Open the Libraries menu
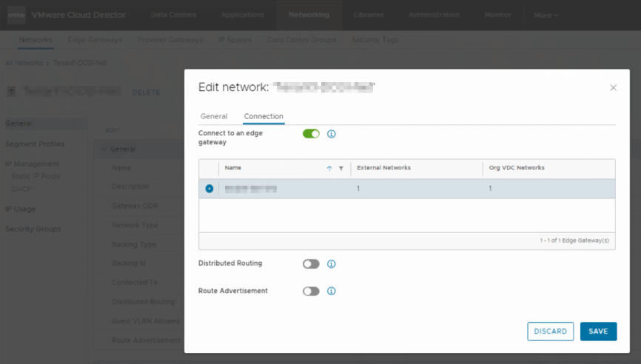Viewport: 641px width, 364px height. (369, 15)
